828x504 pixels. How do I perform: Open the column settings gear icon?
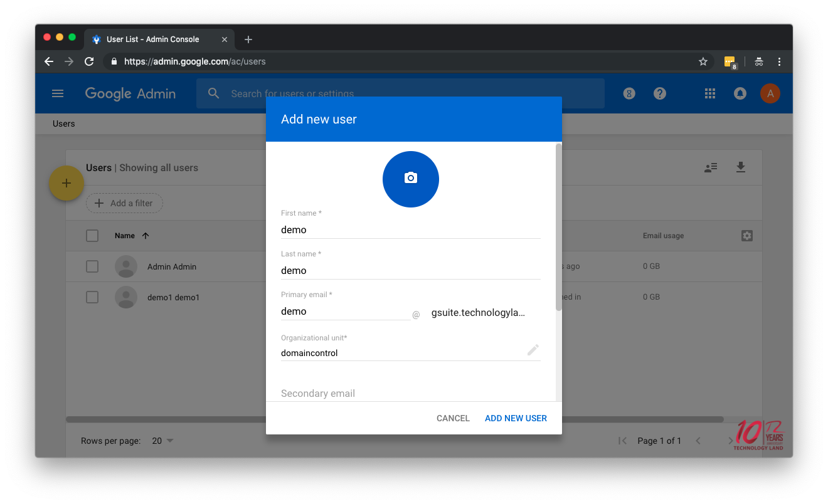tap(746, 236)
